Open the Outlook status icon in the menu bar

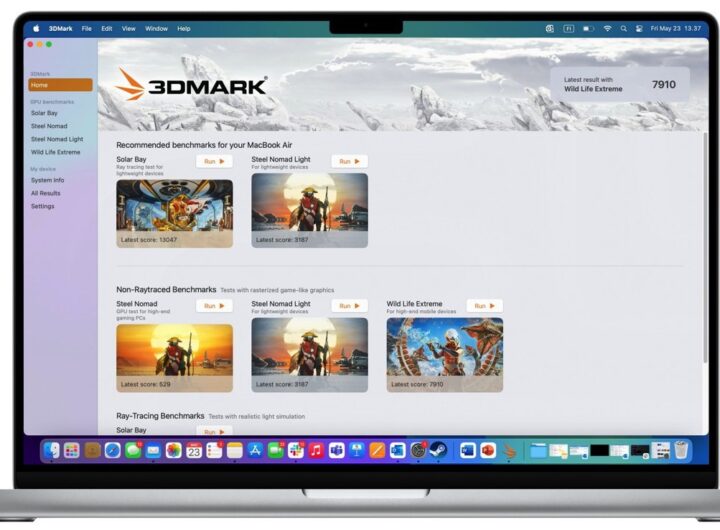(550, 28)
